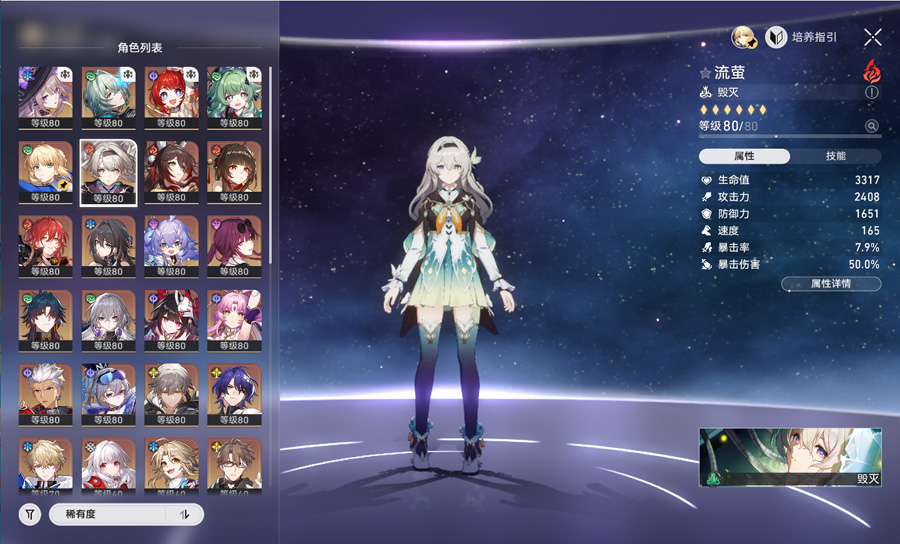Viewport: 900px width, 544px height.
Task: Select the grey-haired girl with blue goggles
Action: point(108,395)
